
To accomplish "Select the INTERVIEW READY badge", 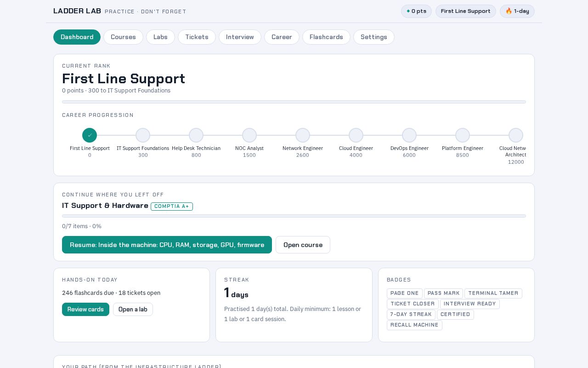I will click(x=470, y=304).
